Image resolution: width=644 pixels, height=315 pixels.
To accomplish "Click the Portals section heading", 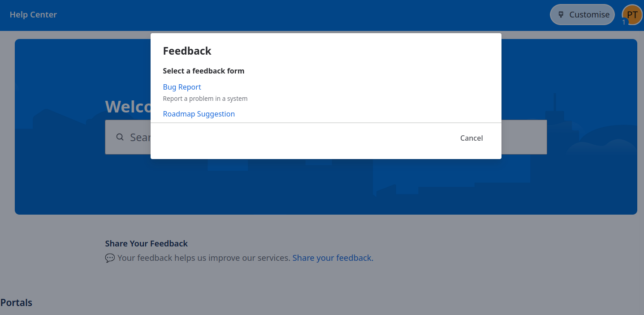I will tap(16, 302).
